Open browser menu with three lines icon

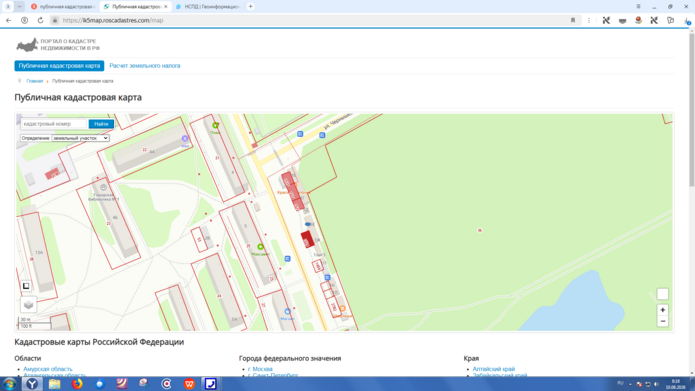coord(638,7)
